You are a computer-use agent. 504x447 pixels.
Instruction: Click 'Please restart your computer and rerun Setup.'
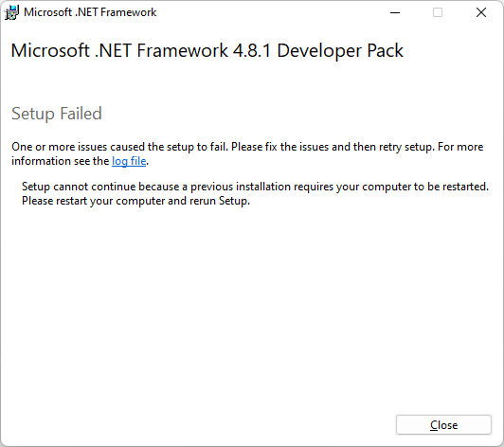(x=135, y=201)
